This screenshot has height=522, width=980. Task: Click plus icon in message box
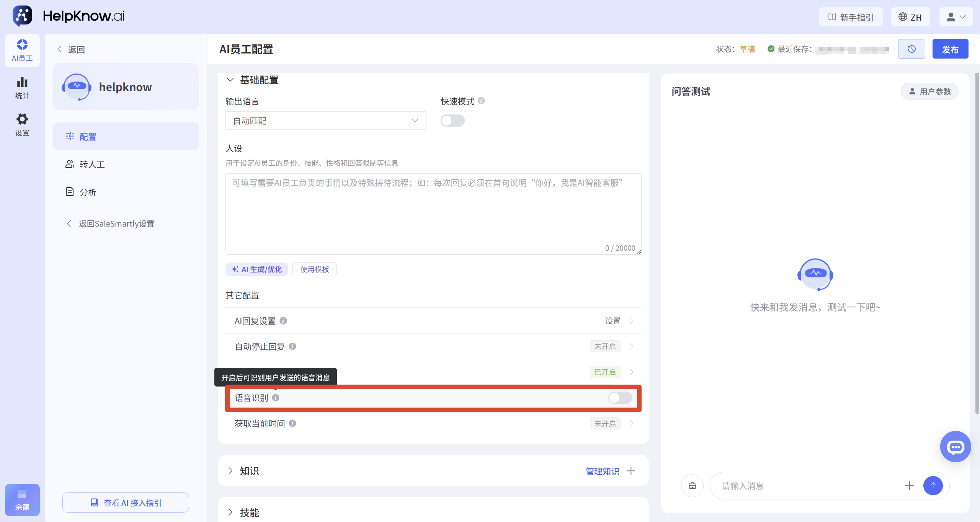coord(910,486)
